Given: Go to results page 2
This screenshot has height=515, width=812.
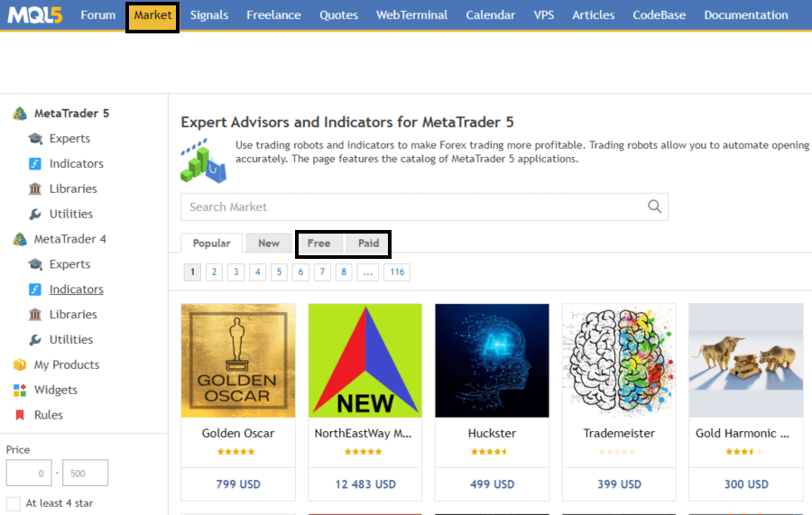Looking at the screenshot, I should [214, 272].
